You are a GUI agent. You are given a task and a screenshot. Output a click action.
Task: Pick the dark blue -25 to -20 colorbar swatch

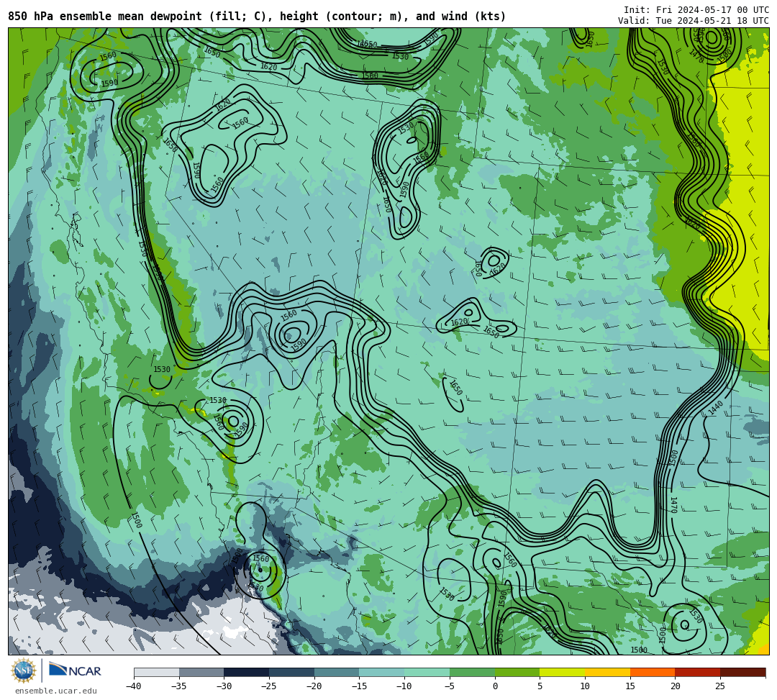pos(292,672)
